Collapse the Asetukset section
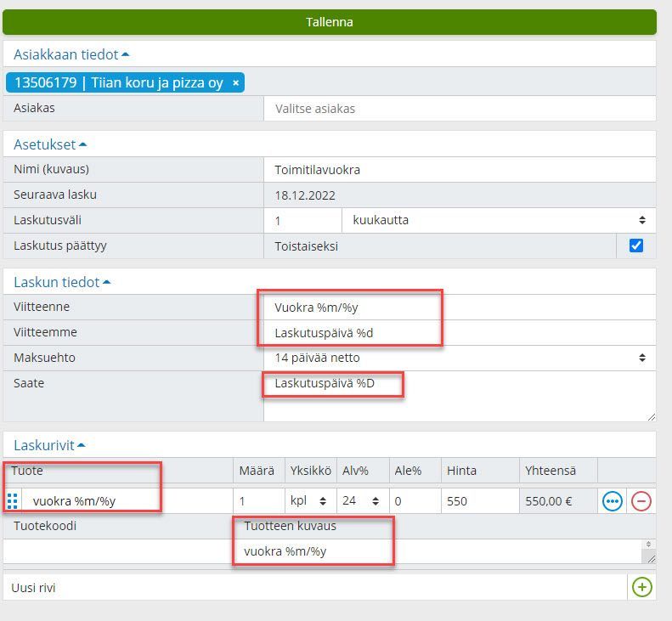The image size is (672, 621). pyautogui.click(x=50, y=144)
